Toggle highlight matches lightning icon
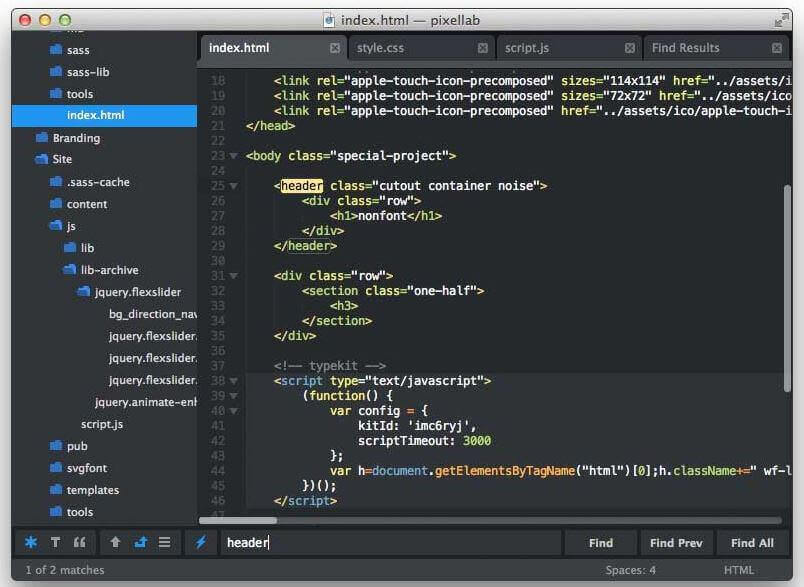Screen dimensions: 804x587 200,542
